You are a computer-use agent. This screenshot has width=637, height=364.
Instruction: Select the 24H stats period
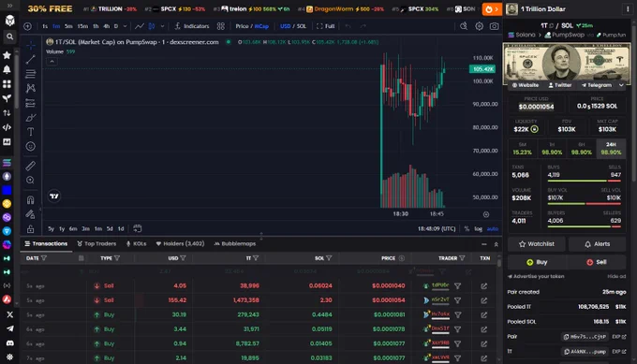pos(611,149)
